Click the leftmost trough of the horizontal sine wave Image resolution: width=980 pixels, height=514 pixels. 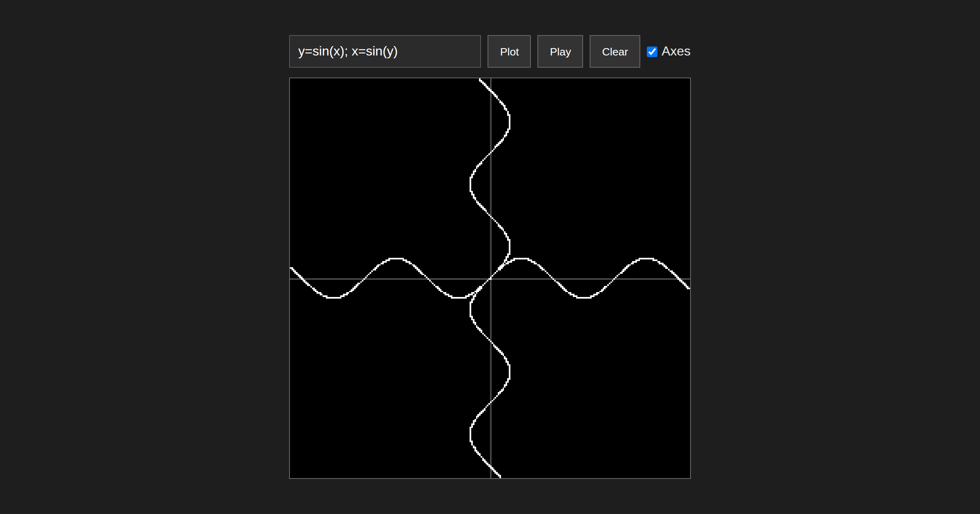coord(334,298)
